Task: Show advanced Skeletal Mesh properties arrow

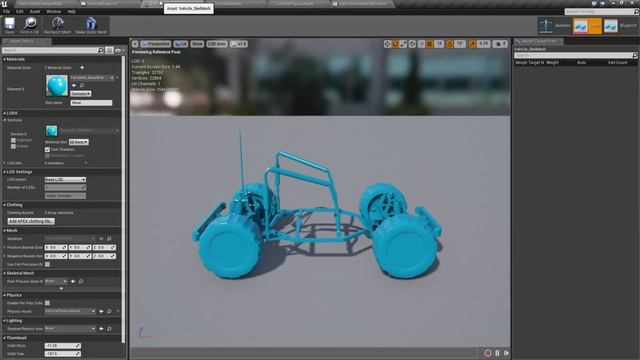Action: [61, 289]
